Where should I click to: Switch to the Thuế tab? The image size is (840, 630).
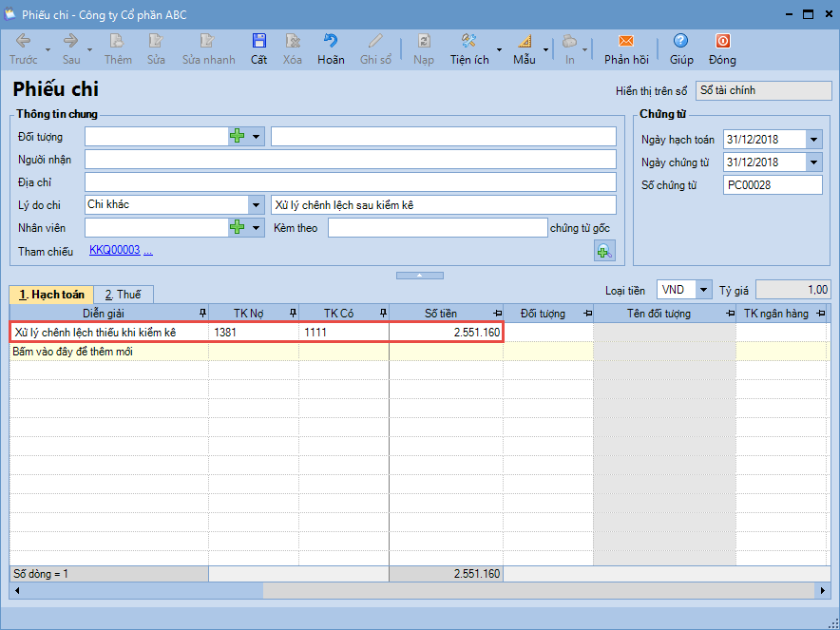point(123,295)
